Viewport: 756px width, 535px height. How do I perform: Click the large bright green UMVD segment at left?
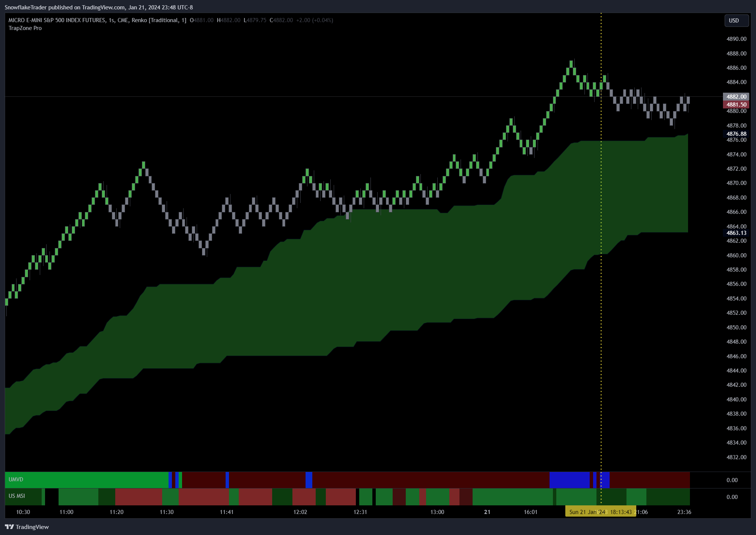[x=87, y=480]
